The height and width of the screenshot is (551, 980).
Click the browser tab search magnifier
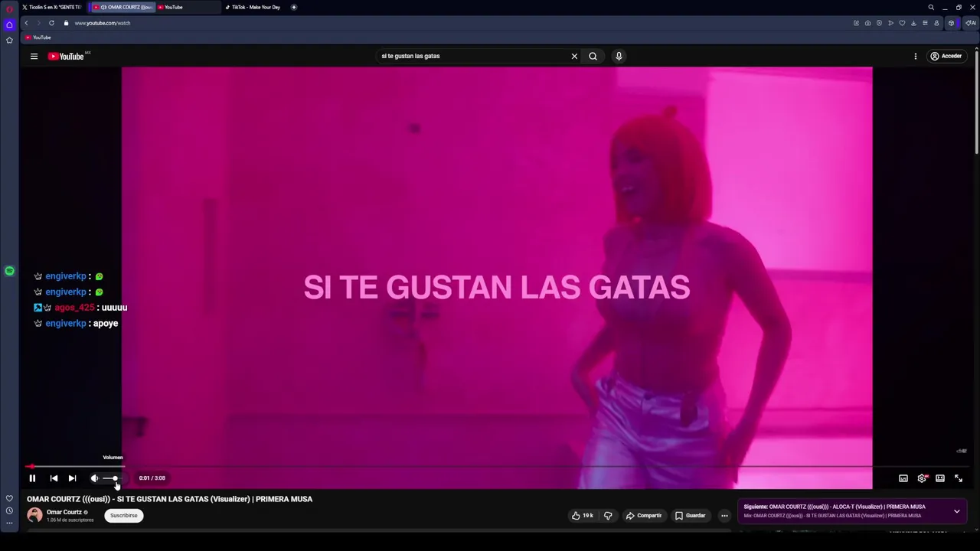(931, 7)
